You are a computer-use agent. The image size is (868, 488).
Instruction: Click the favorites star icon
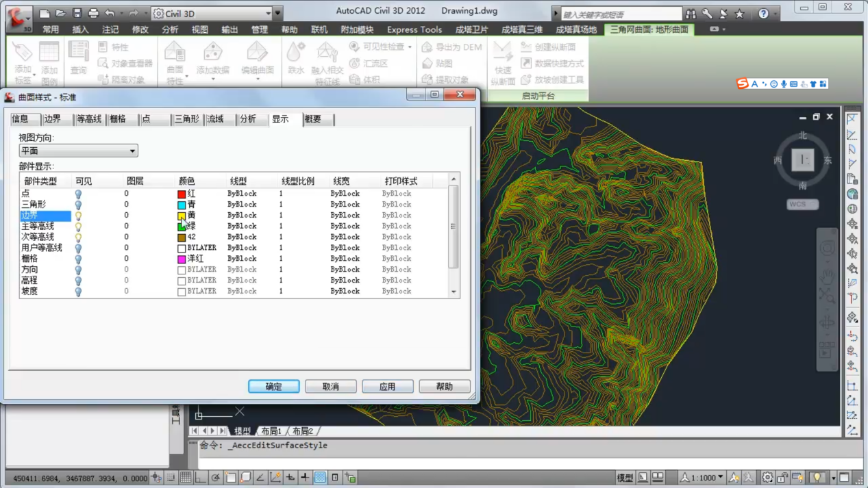pyautogui.click(x=739, y=13)
